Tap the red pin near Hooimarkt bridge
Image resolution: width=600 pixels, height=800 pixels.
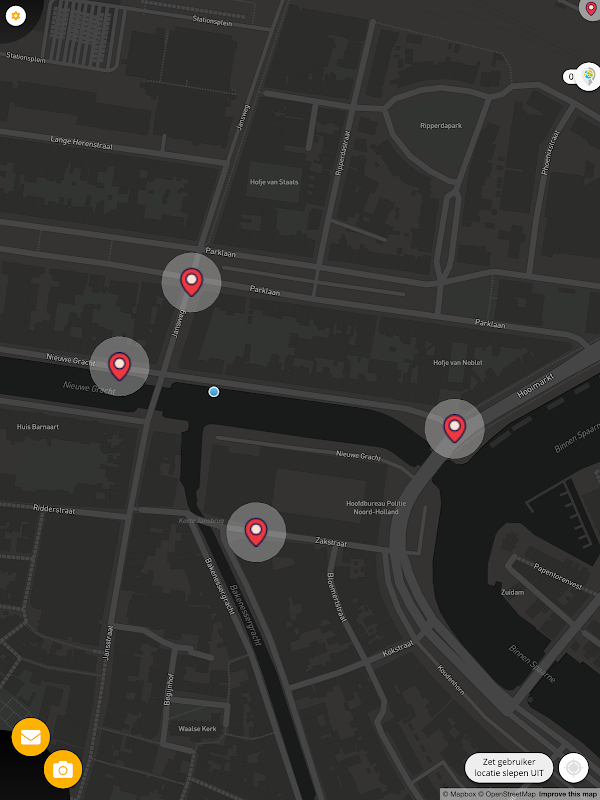(454, 428)
